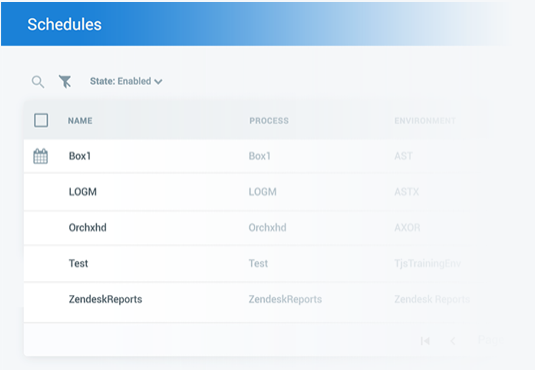Select the ZendeskReports schedule name
Image resolution: width=535 pixels, height=370 pixels.
click(x=105, y=299)
